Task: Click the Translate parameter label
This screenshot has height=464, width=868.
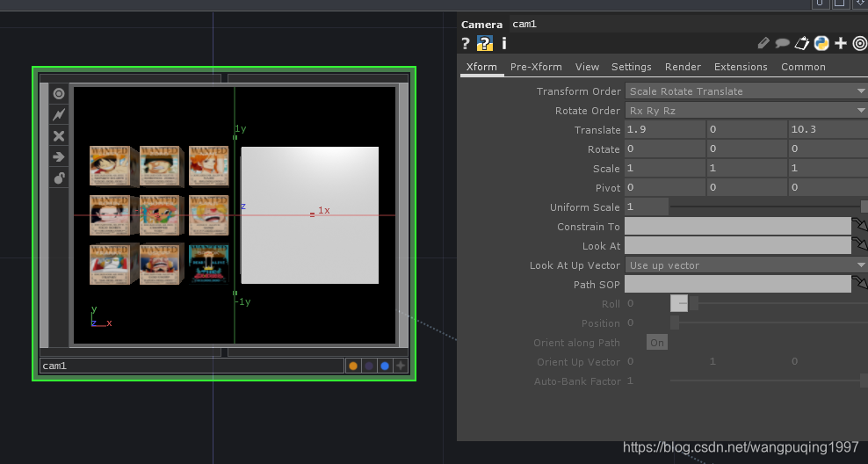Action: pos(597,130)
